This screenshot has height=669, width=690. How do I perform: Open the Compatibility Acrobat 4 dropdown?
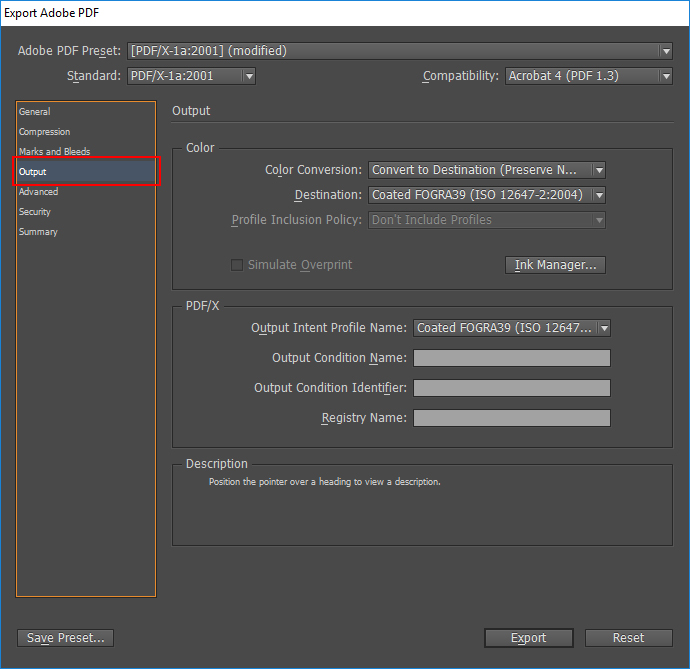(x=588, y=76)
